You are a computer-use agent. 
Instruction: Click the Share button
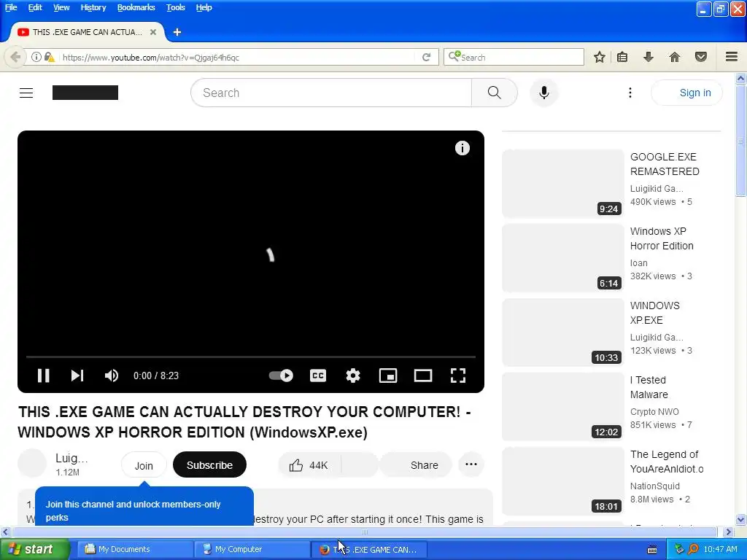coord(416,465)
